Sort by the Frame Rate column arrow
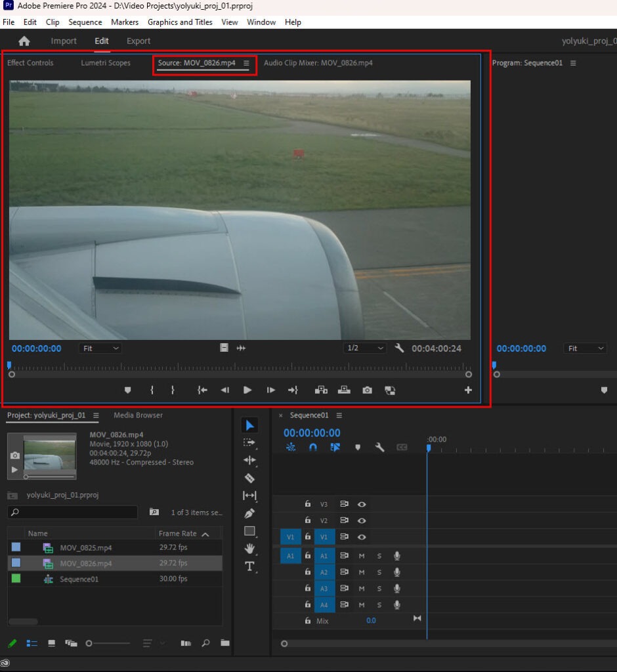Viewport: 617px width, 672px height. pos(205,534)
